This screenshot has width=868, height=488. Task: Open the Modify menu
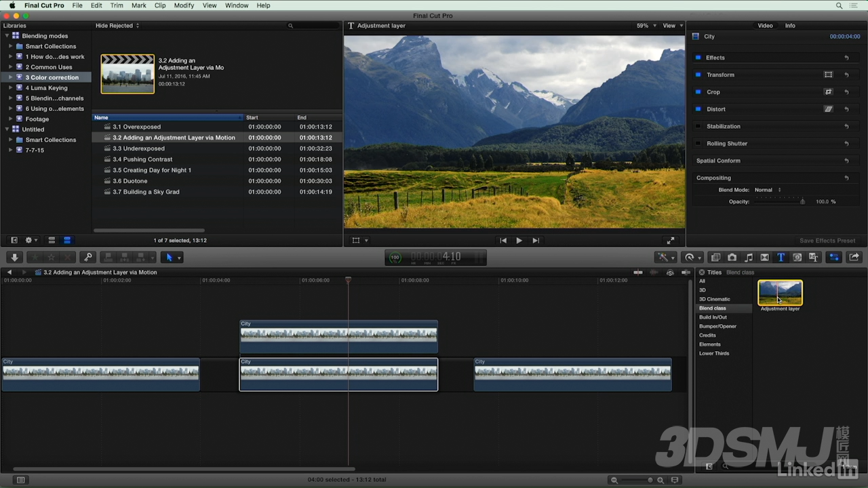pyautogui.click(x=184, y=5)
